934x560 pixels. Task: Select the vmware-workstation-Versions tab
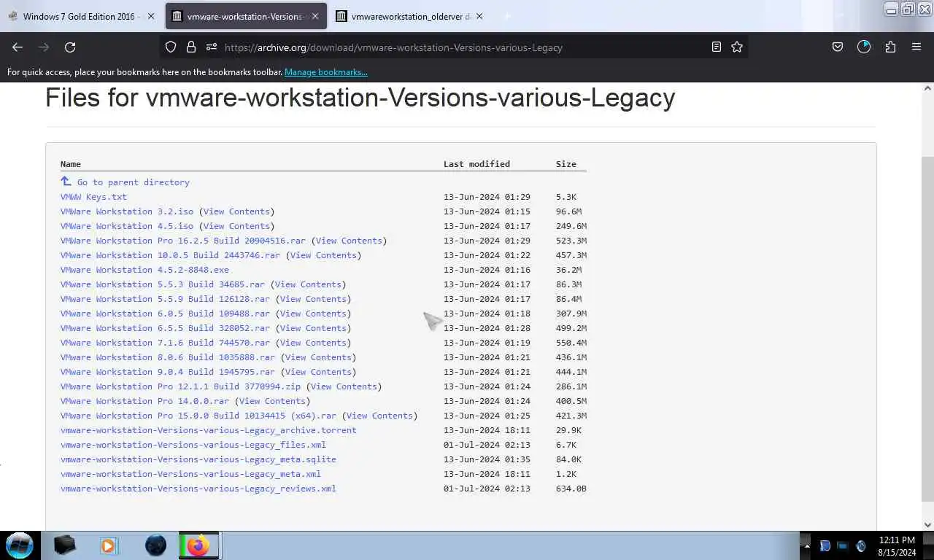point(246,16)
